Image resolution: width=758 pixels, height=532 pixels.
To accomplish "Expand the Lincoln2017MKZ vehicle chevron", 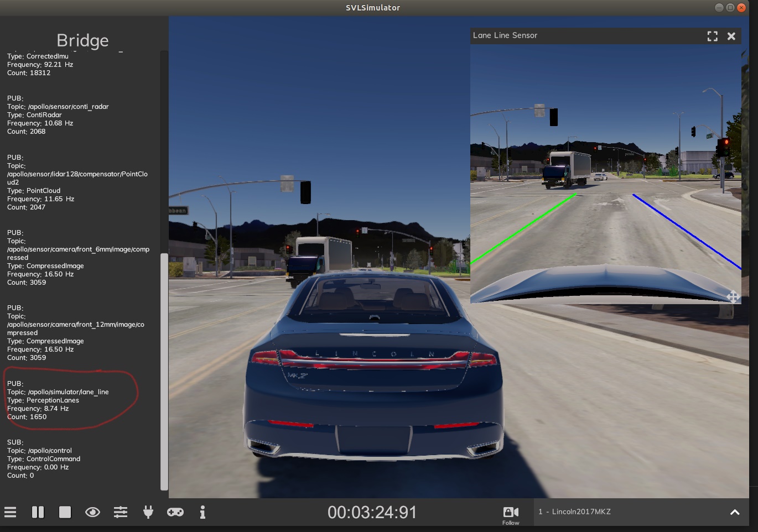I will coord(735,512).
